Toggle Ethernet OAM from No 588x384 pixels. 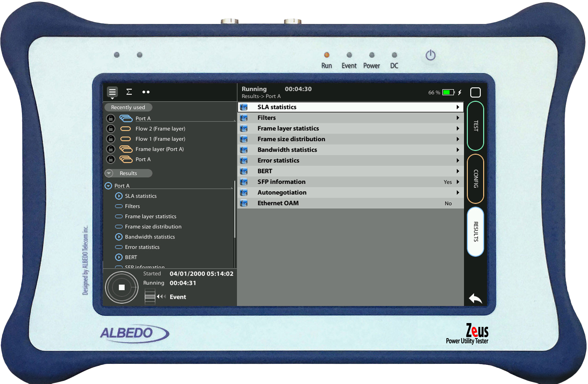point(448,203)
